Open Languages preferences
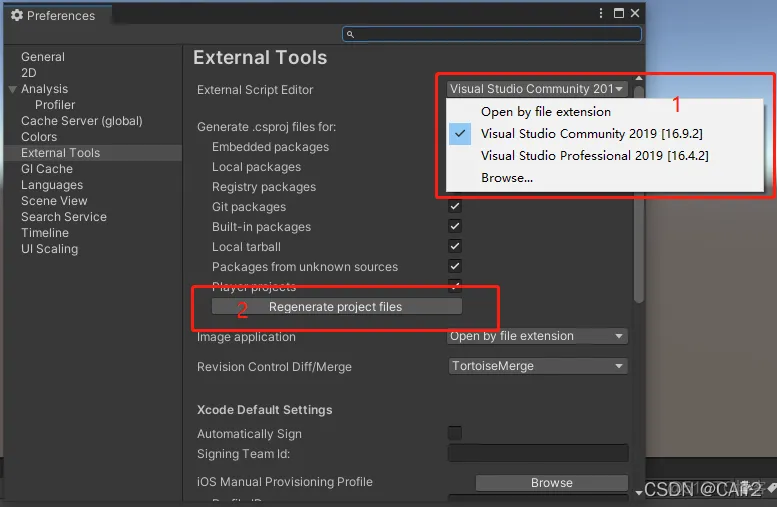The height and width of the screenshot is (507, 777). point(52,185)
